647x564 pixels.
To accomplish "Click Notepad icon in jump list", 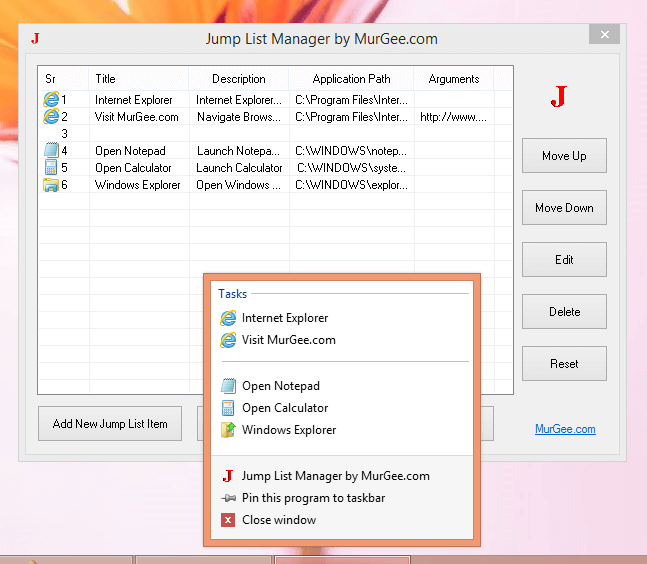I will pos(228,386).
